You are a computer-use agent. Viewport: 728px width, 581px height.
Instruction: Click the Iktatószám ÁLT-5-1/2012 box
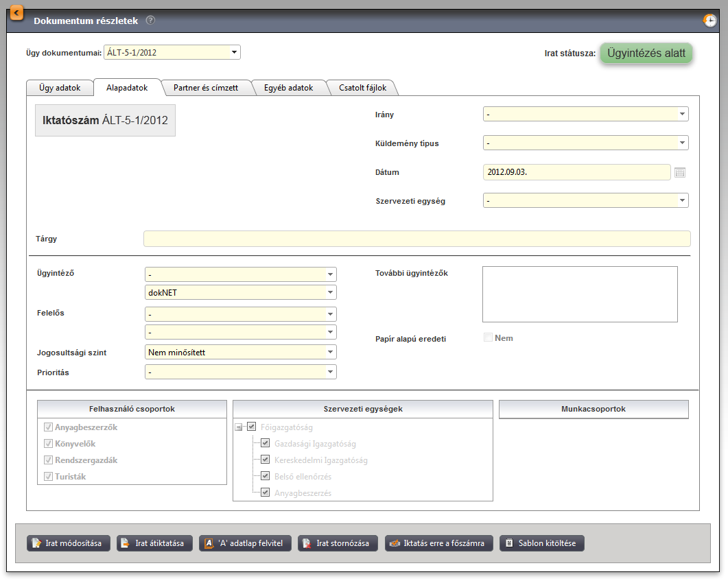pos(106,120)
